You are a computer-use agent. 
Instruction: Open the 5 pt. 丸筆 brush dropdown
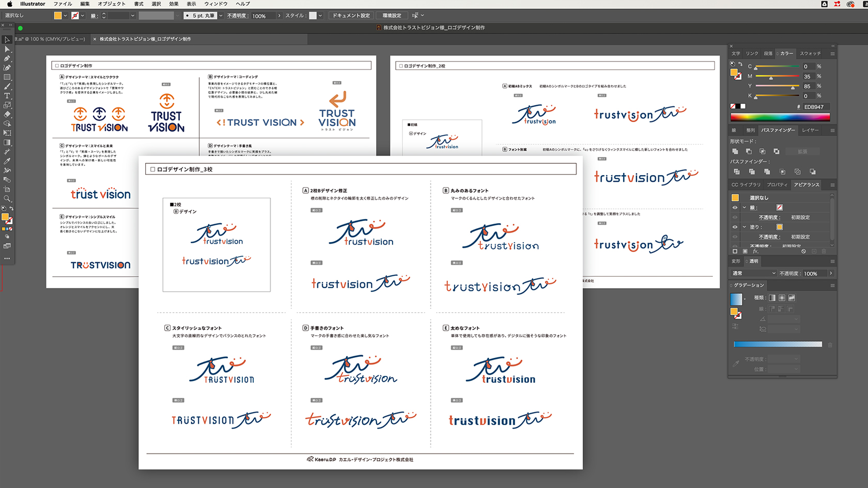pos(221,15)
